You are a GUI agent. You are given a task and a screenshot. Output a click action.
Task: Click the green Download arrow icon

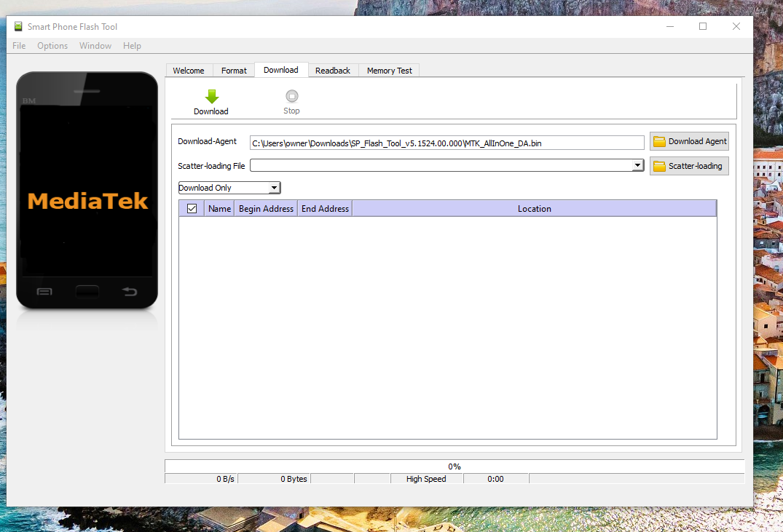tap(212, 96)
